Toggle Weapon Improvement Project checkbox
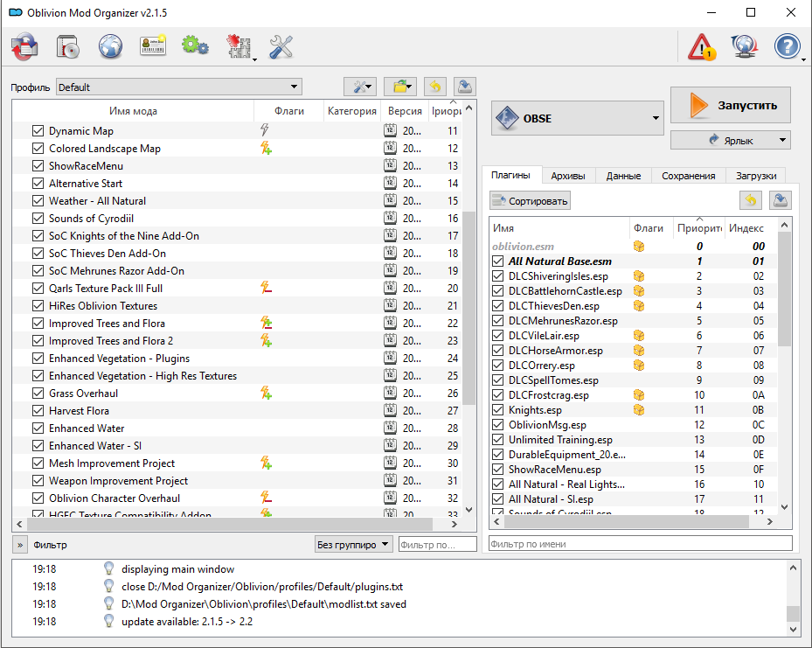Screen dimensions: 812x648 (38, 481)
